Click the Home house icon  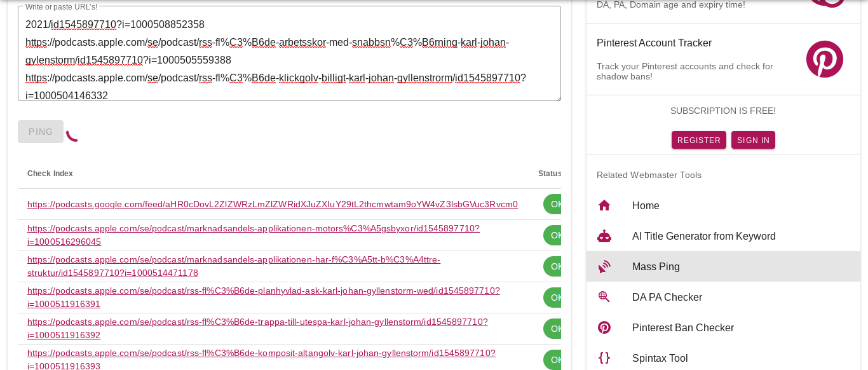604,205
